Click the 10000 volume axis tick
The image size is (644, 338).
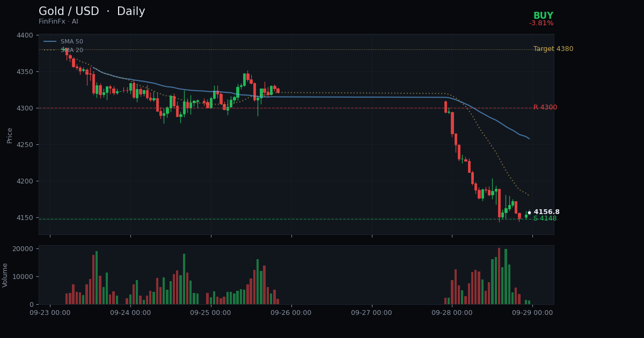(x=23, y=276)
